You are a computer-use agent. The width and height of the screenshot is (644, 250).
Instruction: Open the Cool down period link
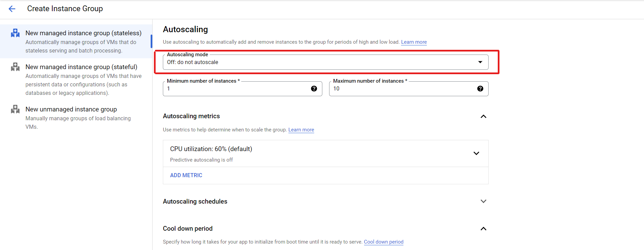384,242
